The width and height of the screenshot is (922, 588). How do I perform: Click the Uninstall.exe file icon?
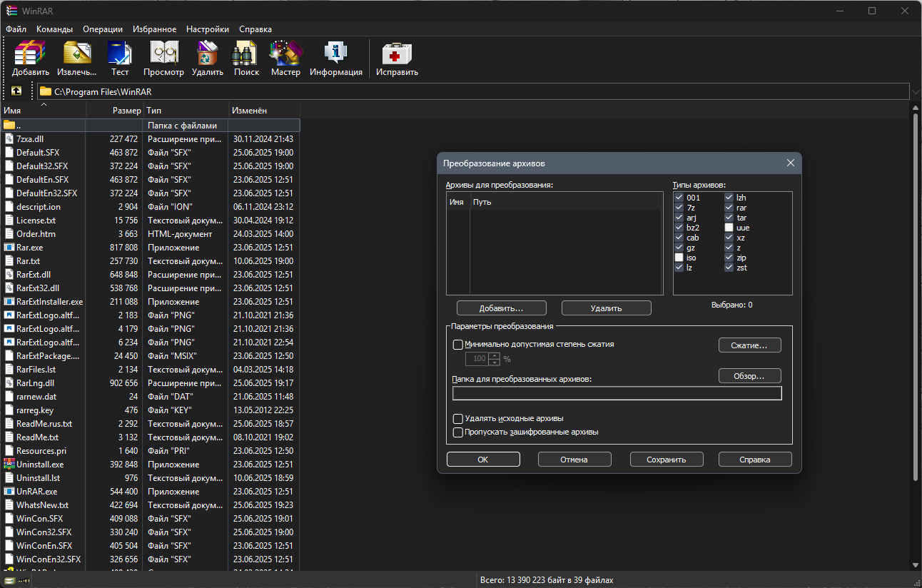coord(9,465)
